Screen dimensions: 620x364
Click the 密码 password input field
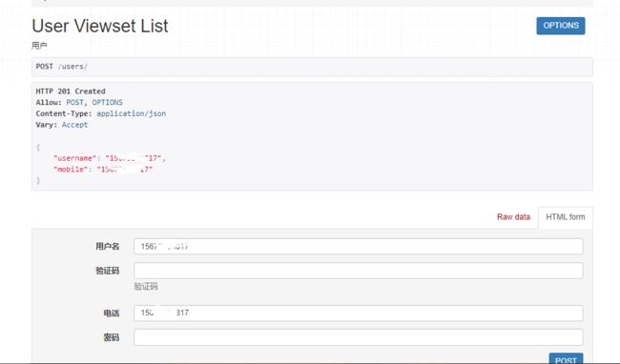click(359, 337)
